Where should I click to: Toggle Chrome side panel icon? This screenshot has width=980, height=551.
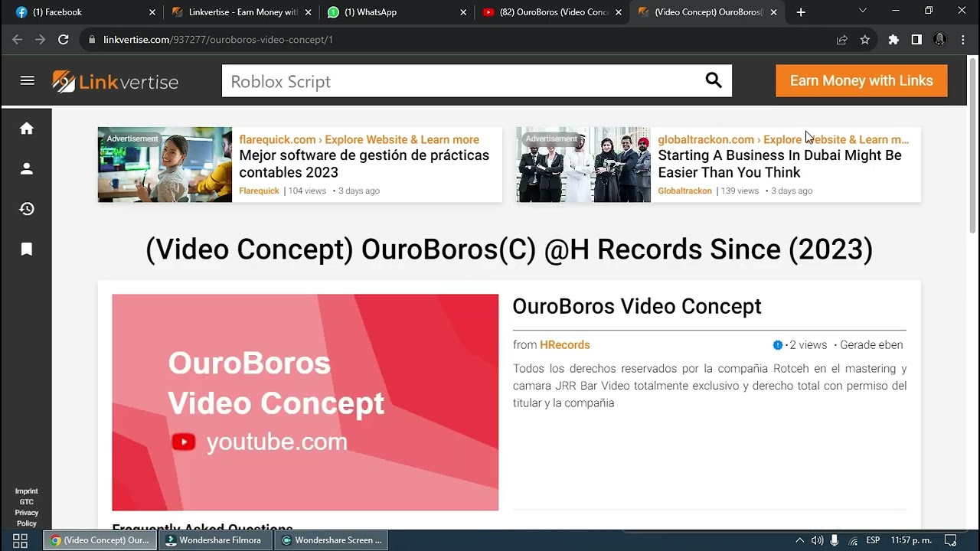[916, 40]
